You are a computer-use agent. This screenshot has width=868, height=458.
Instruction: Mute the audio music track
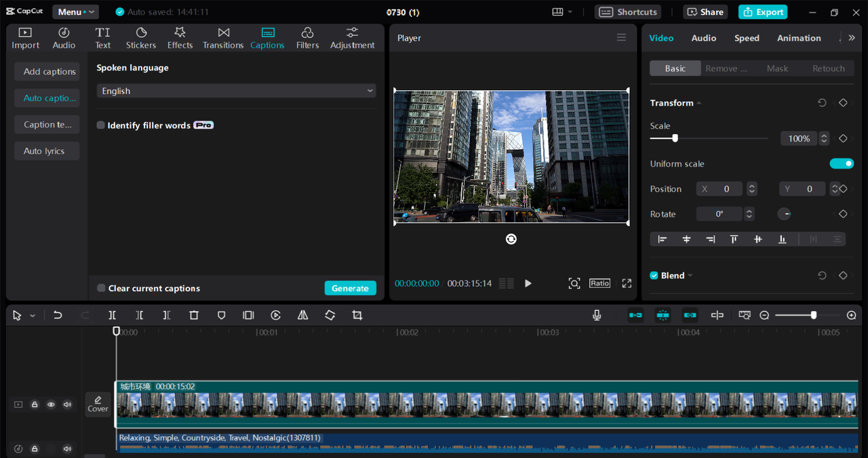(x=67, y=449)
